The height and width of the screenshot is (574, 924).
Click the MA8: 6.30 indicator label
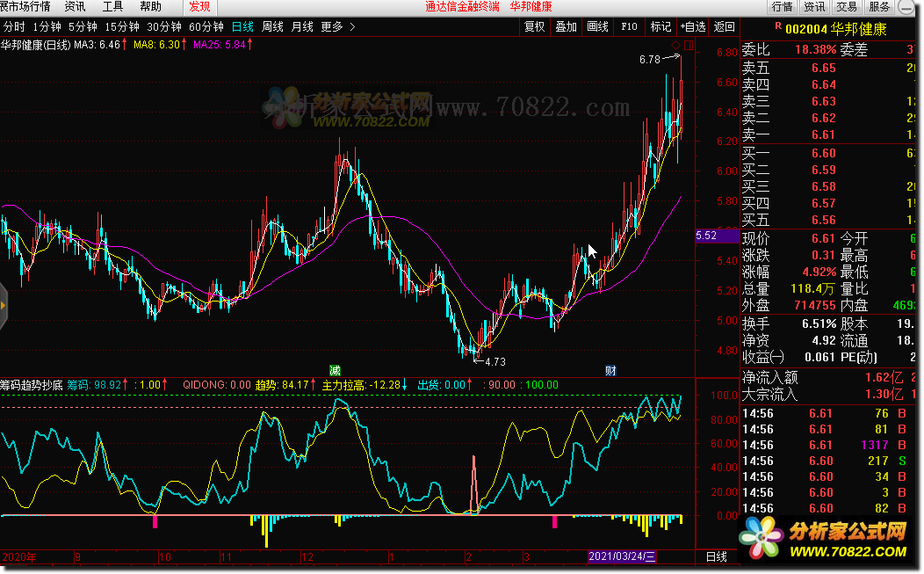pos(160,45)
